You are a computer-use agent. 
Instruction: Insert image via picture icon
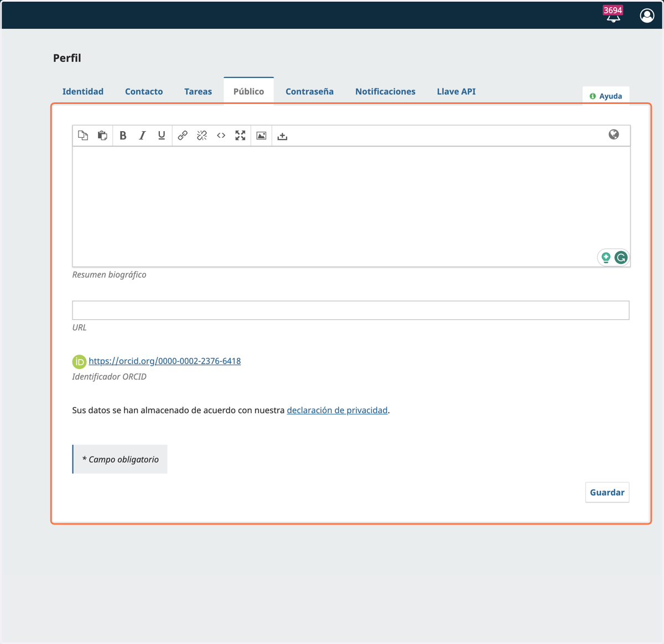coord(262,136)
